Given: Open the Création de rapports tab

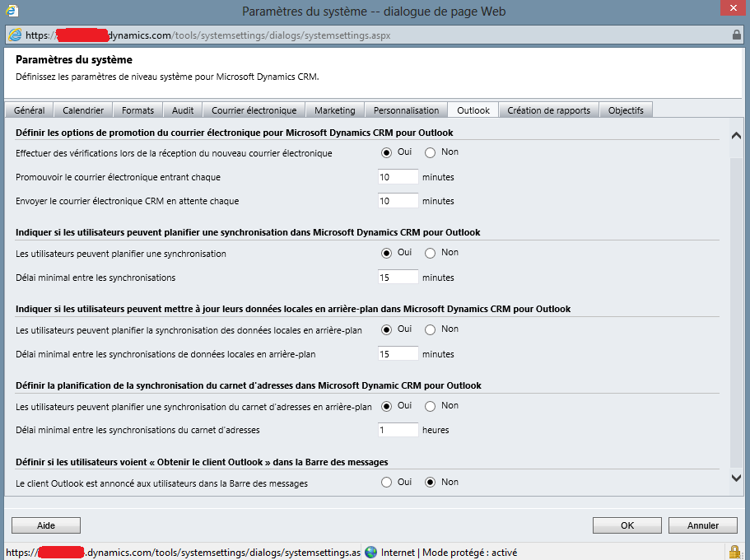Looking at the screenshot, I should 548,110.
